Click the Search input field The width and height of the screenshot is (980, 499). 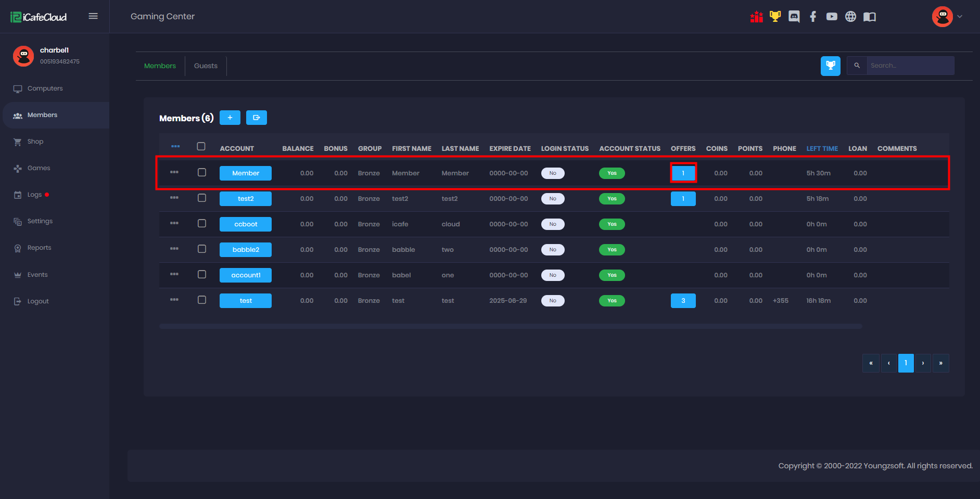click(x=909, y=66)
